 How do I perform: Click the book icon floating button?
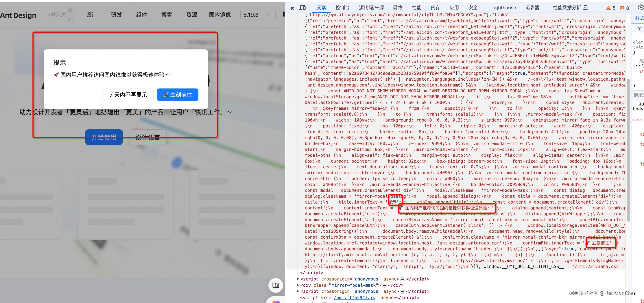click(x=276, y=285)
